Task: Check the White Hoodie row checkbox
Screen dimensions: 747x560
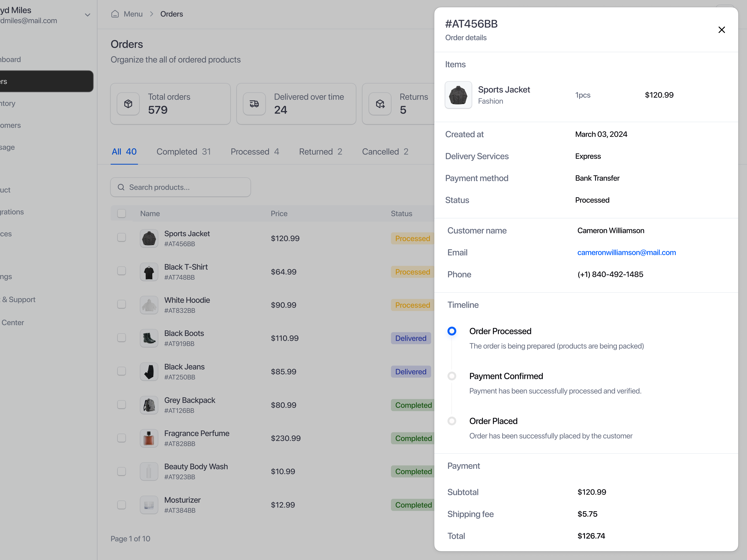Action: coord(122,304)
